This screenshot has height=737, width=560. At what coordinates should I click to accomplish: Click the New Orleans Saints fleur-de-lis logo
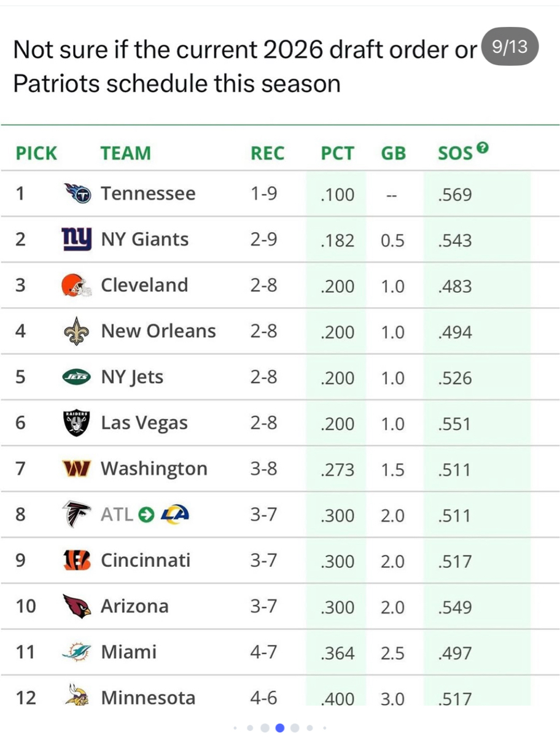tap(77, 332)
